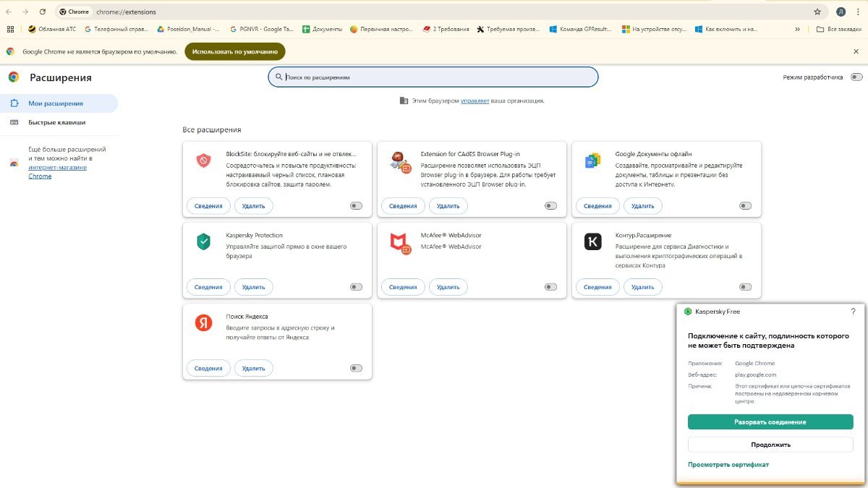Viewport: 868px width, 488px height.
Task: Remove BlockSite with Удалить button
Action: pos(254,206)
